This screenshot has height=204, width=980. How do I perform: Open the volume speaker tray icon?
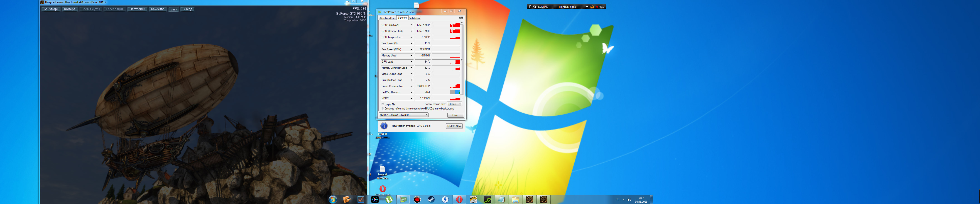(x=629, y=199)
